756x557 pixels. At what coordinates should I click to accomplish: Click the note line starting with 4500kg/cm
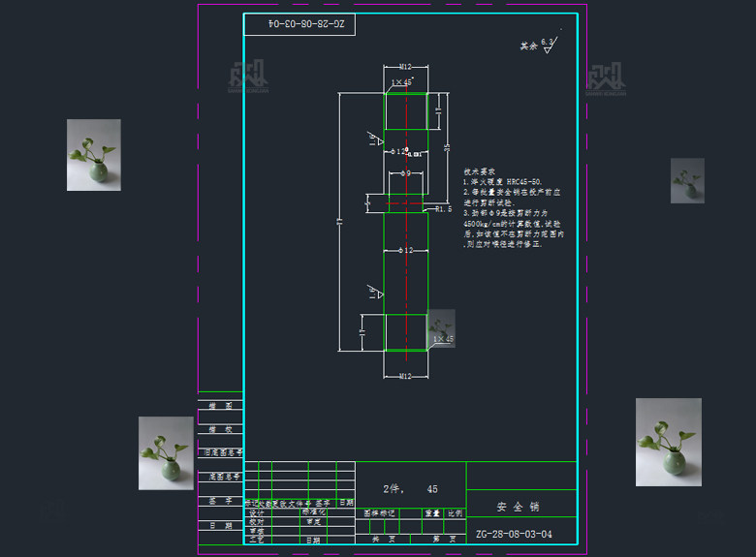tap(512, 224)
